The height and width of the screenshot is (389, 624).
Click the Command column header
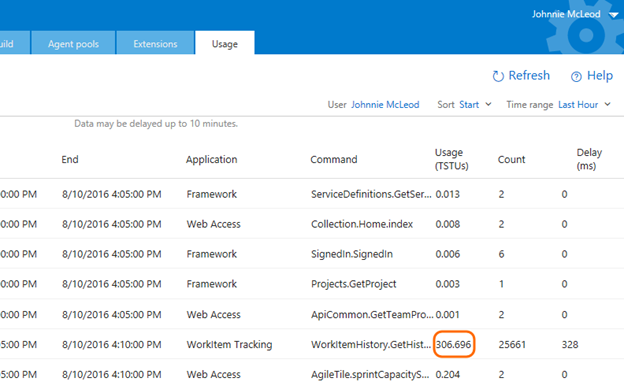coord(333,159)
